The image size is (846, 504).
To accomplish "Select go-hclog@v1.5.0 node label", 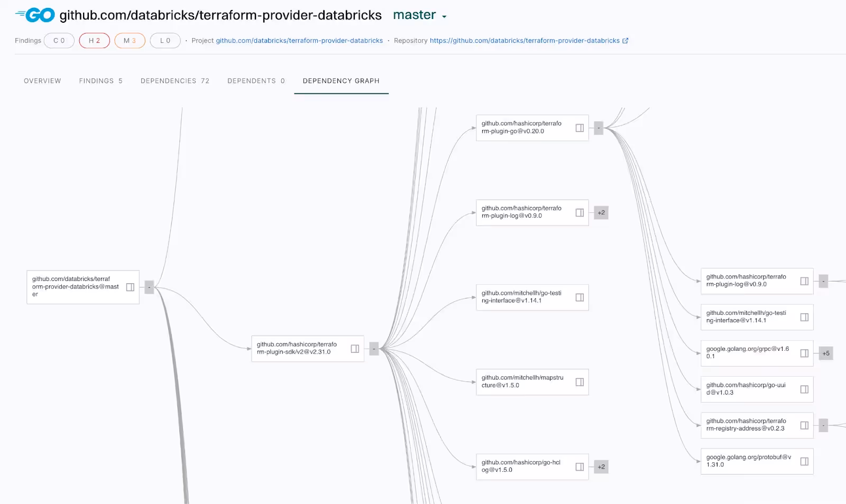I will [521, 466].
